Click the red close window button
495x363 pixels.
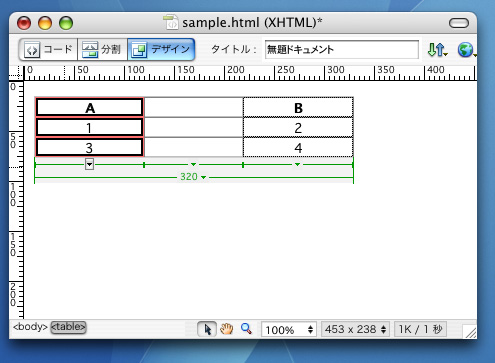pyautogui.click(x=24, y=23)
